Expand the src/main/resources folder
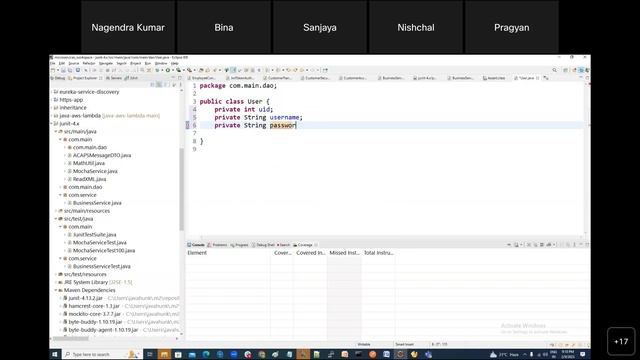This screenshot has width=640, height=360. click(x=56, y=211)
